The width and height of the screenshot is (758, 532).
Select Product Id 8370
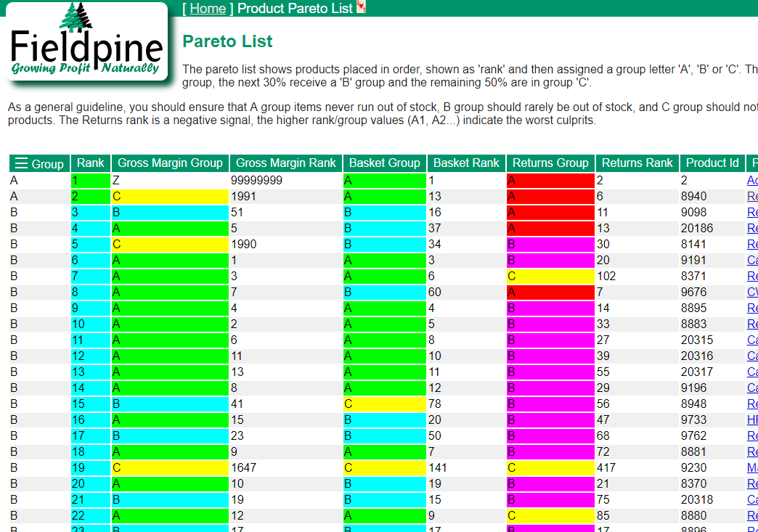click(x=693, y=483)
